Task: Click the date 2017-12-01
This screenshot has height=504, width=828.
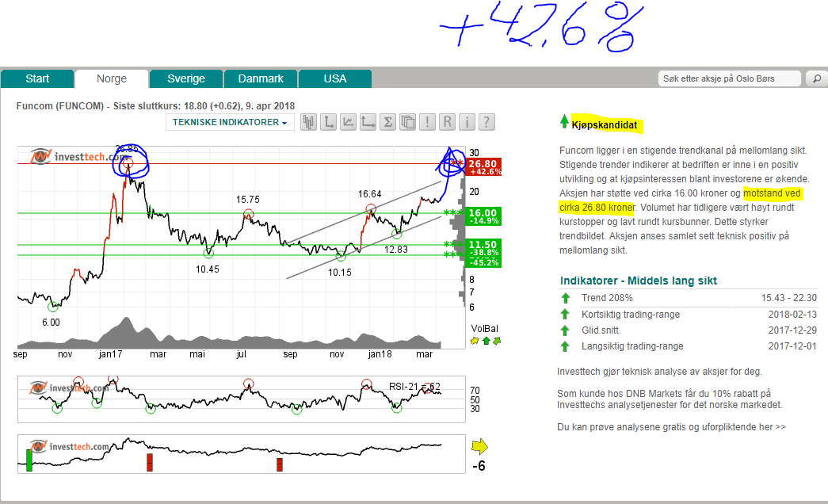Action: [792, 346]
